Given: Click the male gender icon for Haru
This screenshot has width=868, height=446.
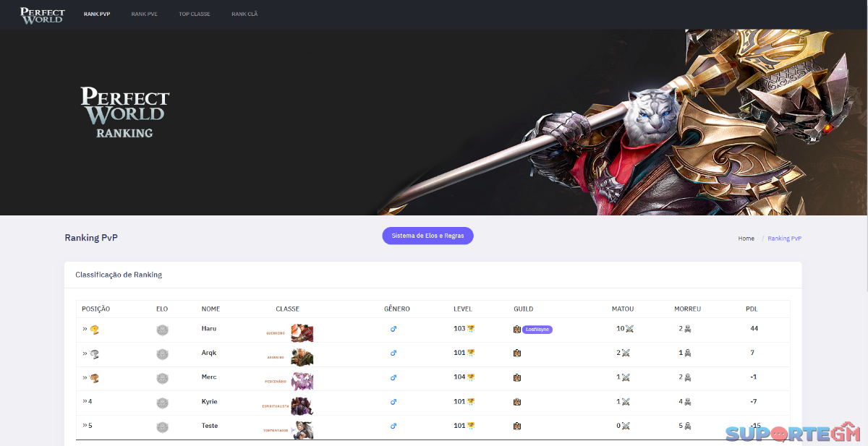Looking at the screenshot, I should click(x=393, y=329).
